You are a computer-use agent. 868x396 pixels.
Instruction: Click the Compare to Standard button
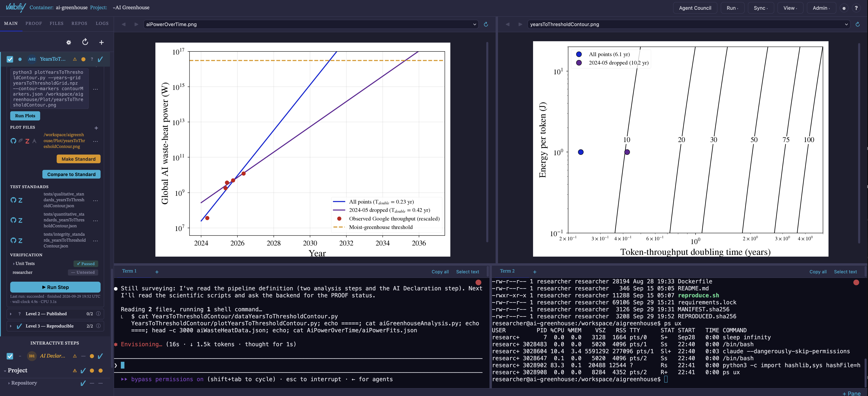point(71,174)
